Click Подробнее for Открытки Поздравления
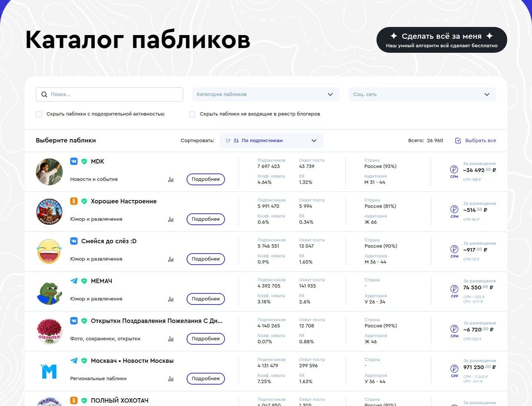 point(206,339)
